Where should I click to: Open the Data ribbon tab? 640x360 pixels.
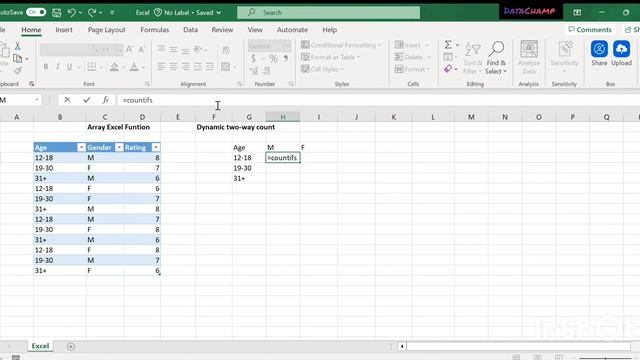[190, 30]
